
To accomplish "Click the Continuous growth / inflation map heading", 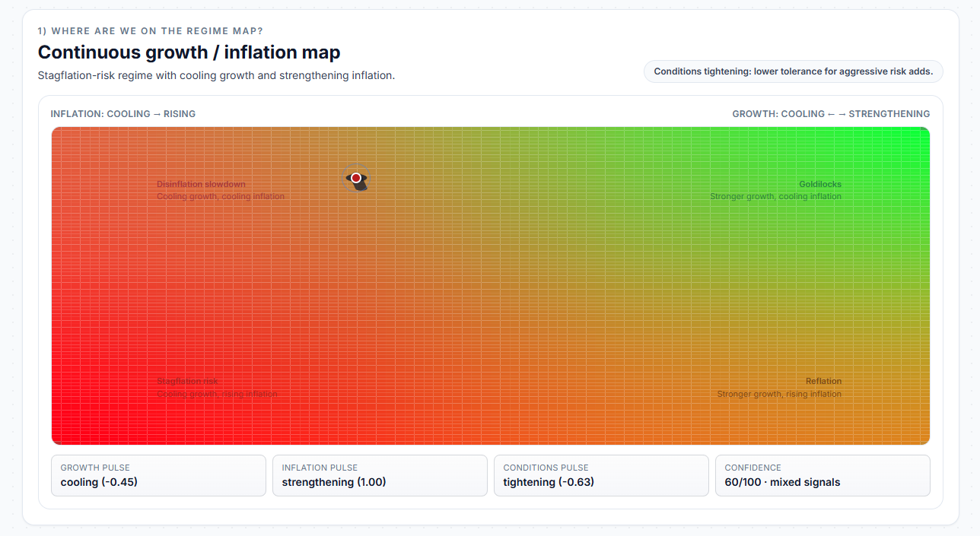I will coord(189,52).
